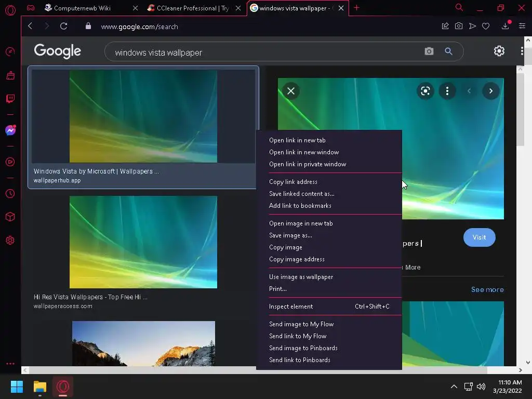This screenshot has width=532, height=399.
Task: Open sidebar three-dots setup menu
Action: click(x=10, y=363)
